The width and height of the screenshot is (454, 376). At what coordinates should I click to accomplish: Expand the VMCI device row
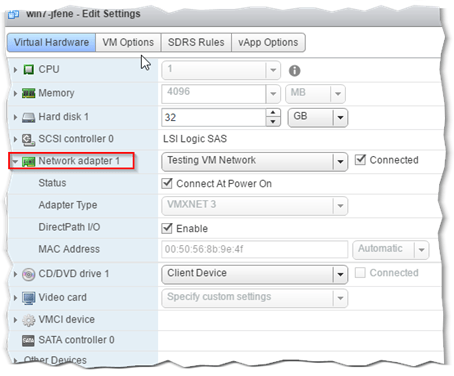click(x=15, y=320)
